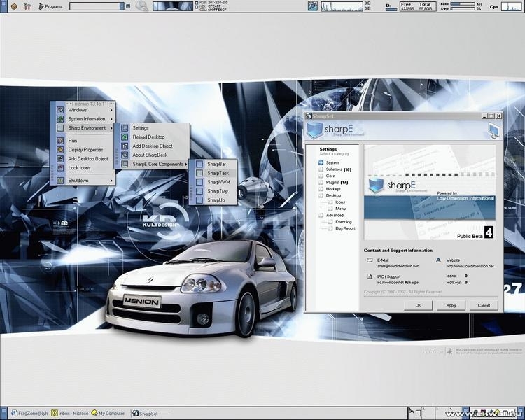Viewport: 525px width, 420px height.
Task: Toggle the checkbox next to the RGB readout
Action: click(x=197, y=2)
